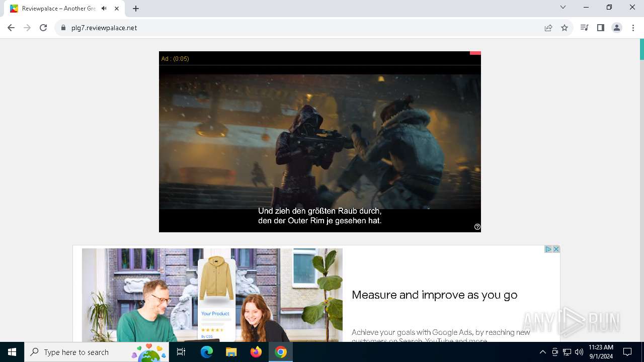Open a new tab
Image resolution: width=644 pixels, height=362 pixels.
pyautogui.click(x=136, y=9)
